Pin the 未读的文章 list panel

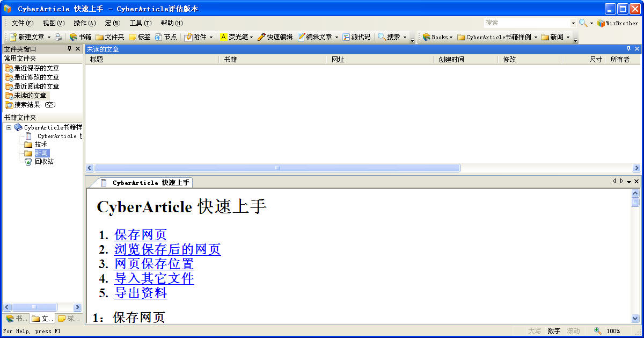tap(628, 49)
